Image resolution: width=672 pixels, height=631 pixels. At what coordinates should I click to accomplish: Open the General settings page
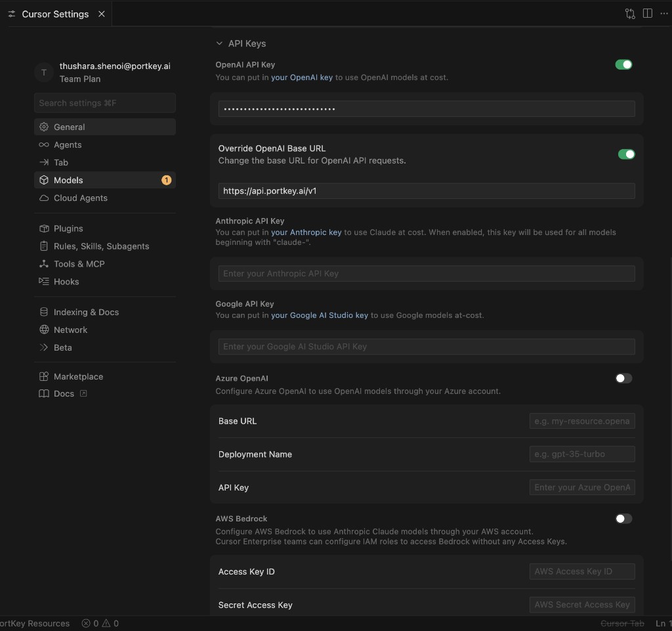(105, 127)
